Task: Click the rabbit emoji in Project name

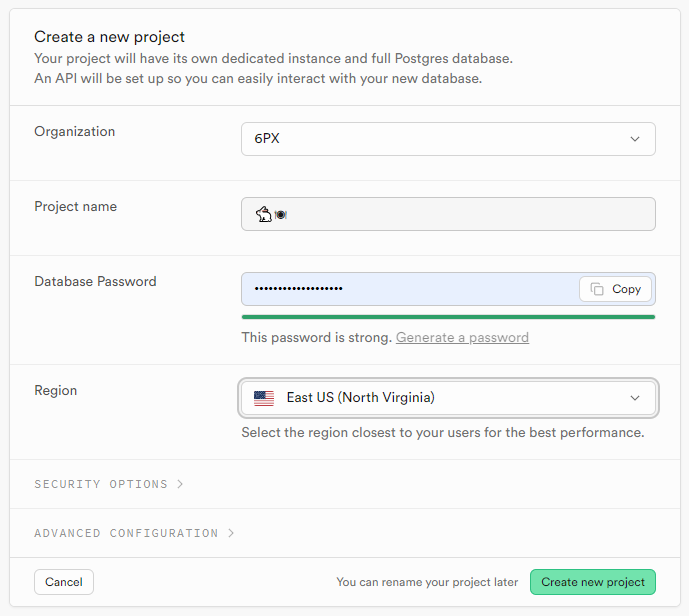Action: [x=263, y=214]
